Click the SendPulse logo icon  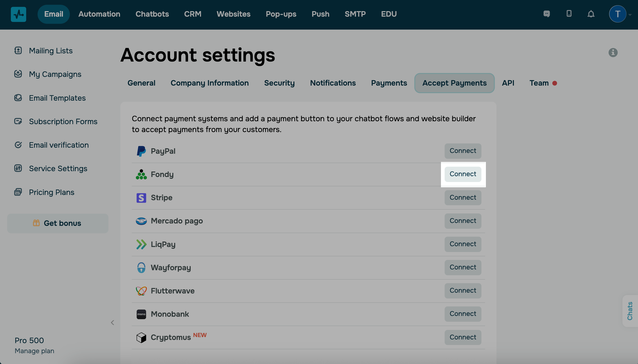point(19,14)
